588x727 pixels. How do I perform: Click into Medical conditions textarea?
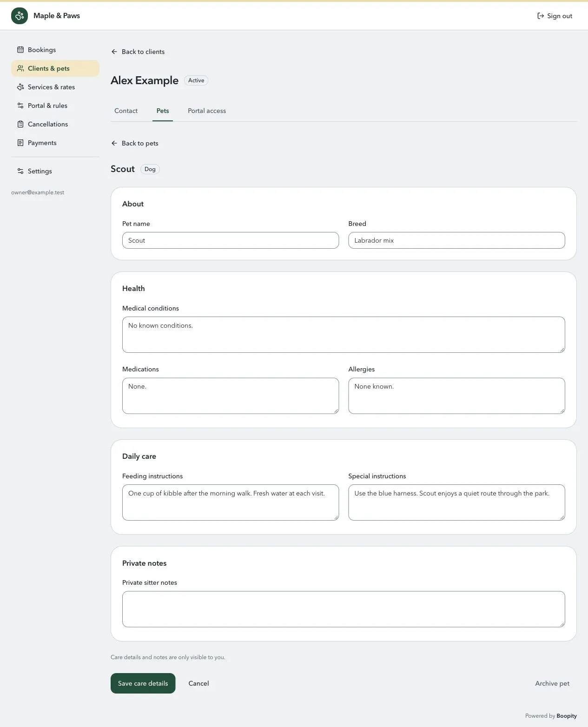344,335
